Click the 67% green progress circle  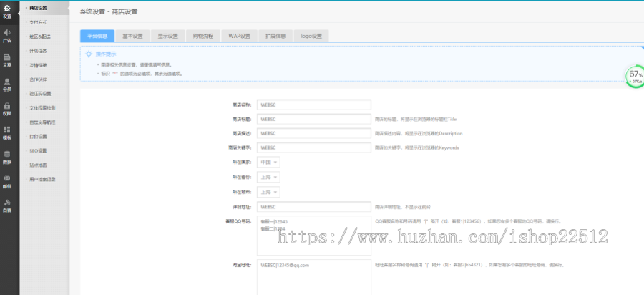click(x=635, y=77)
